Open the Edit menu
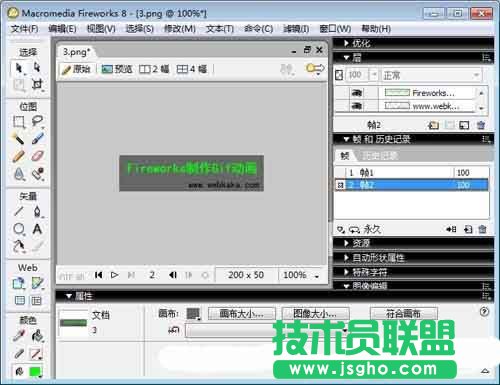The width and height of the screenshot is (500, 385). [62, 29]
